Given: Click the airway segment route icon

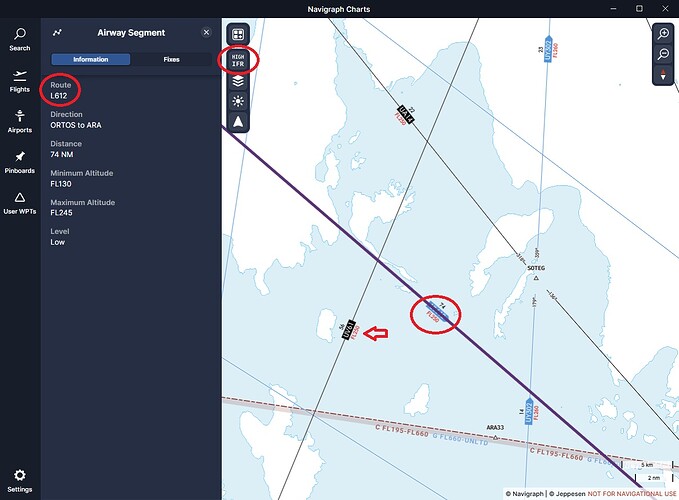Looking at the screenshot, I should point(57,32).
